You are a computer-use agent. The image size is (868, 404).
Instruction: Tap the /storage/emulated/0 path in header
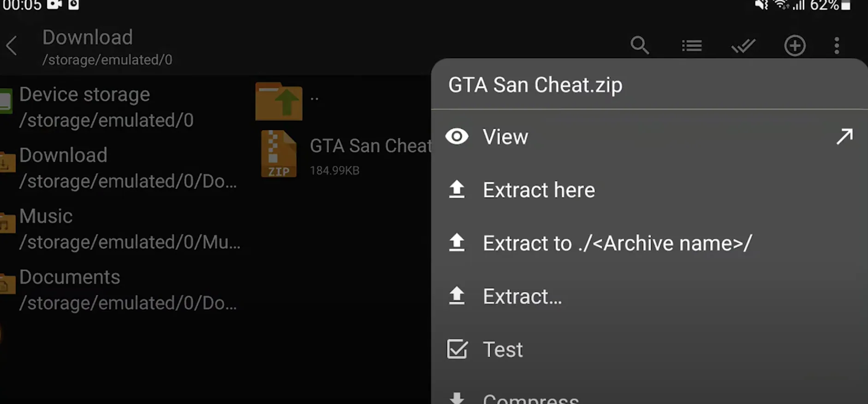(x=107, y=60)
